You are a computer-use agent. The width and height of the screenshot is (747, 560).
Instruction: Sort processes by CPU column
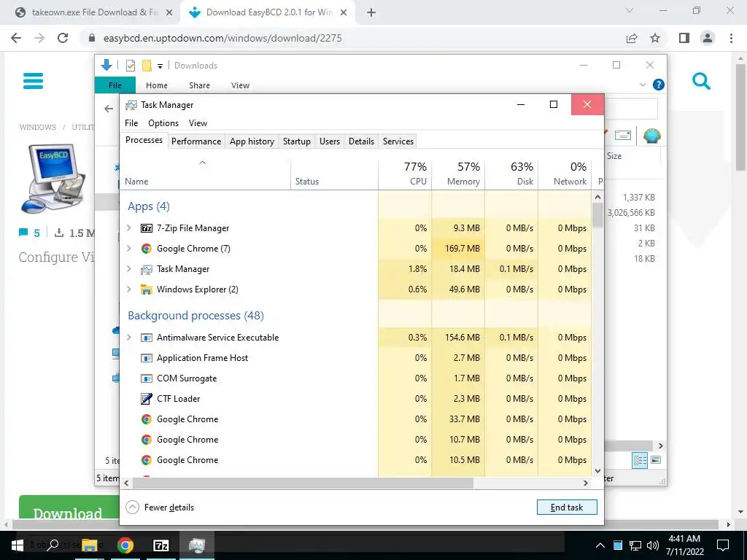405,174
